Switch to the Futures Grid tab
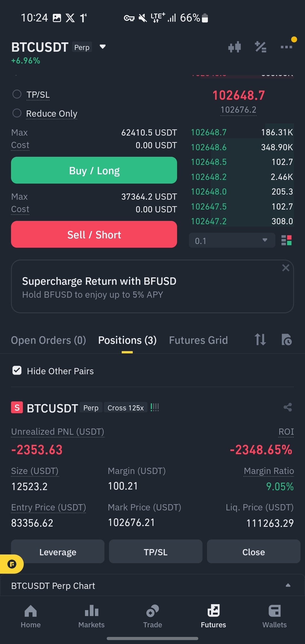The height and width of the screenshot is (644, 305). [x=198, y=340]
